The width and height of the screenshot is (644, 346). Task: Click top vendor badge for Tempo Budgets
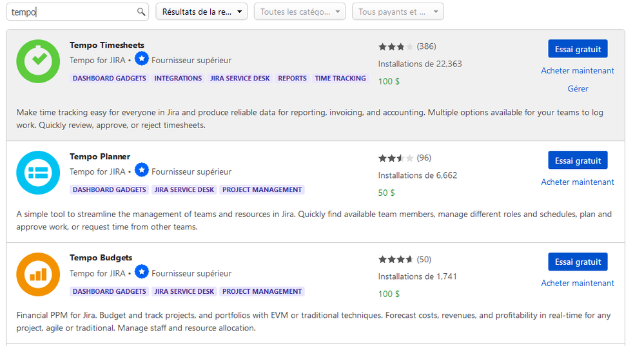[x=142, y=272]
